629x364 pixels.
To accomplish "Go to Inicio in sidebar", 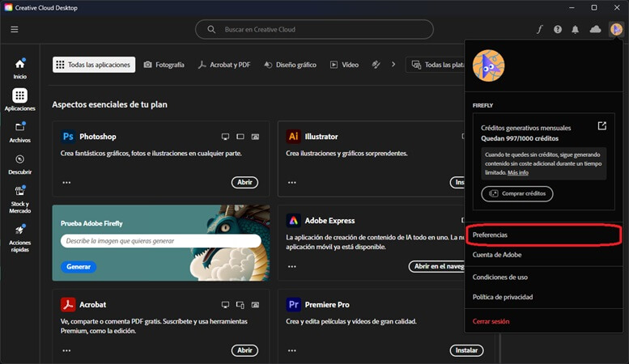I will point(19,69).
